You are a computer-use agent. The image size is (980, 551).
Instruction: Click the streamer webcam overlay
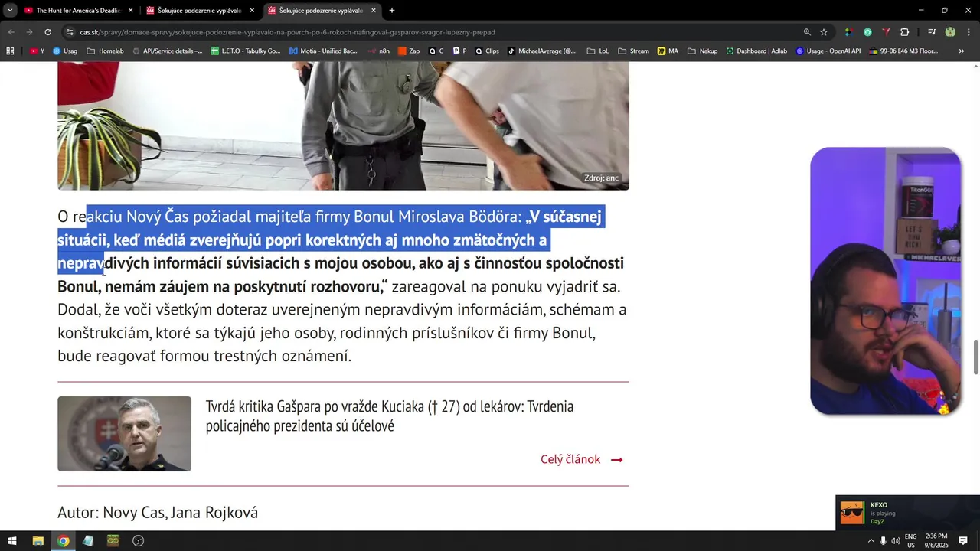pyautogui.click(x=886, y=281)
